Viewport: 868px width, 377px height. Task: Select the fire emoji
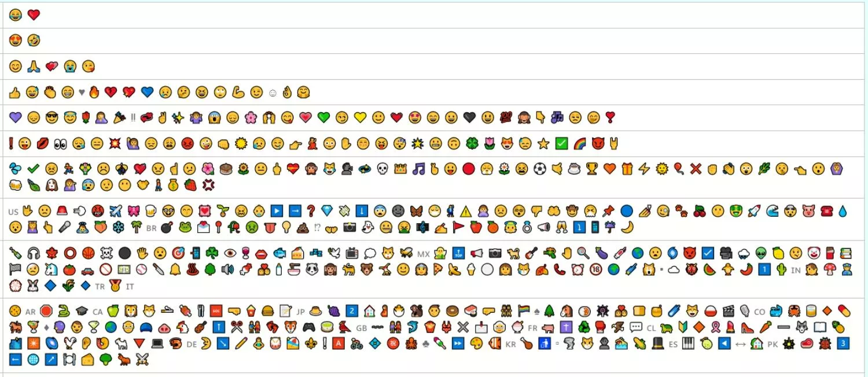point(94,92)
